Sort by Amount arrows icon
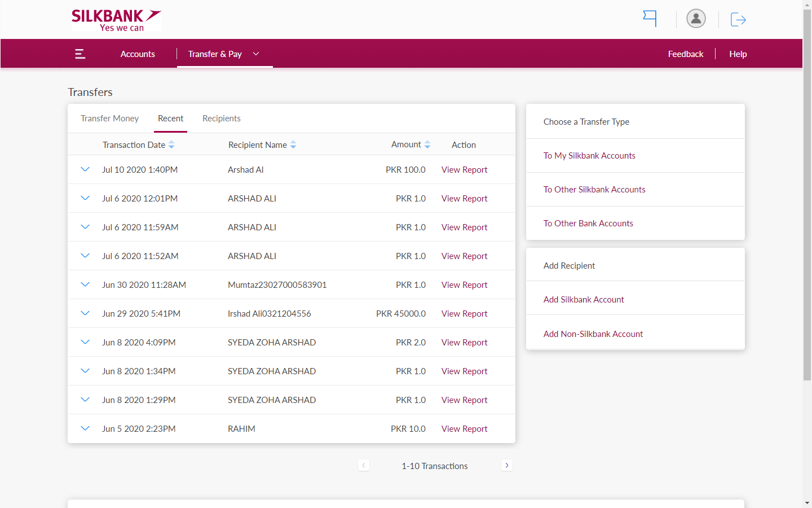This screenshot has width=812, height=508. (x=427, y=145)
